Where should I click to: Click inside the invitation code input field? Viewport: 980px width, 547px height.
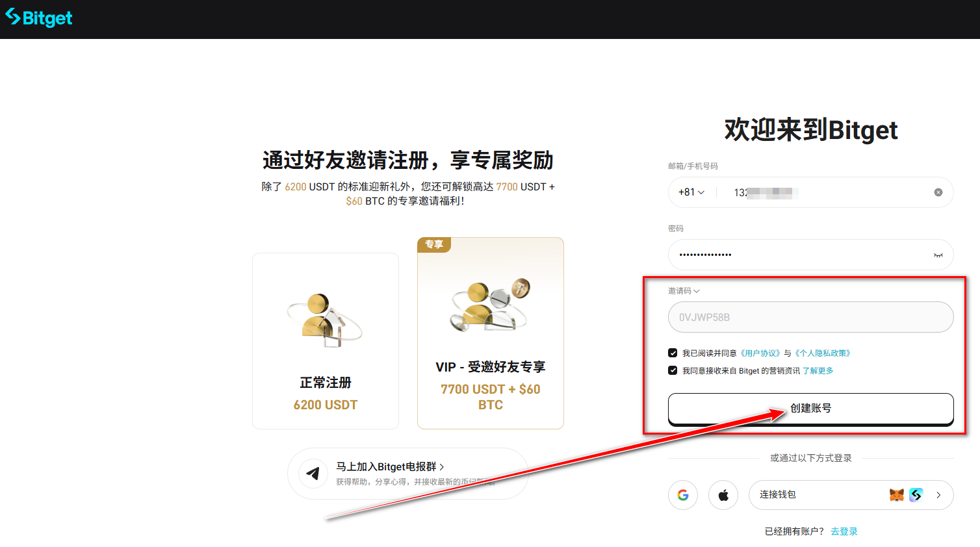pos(810,317)
